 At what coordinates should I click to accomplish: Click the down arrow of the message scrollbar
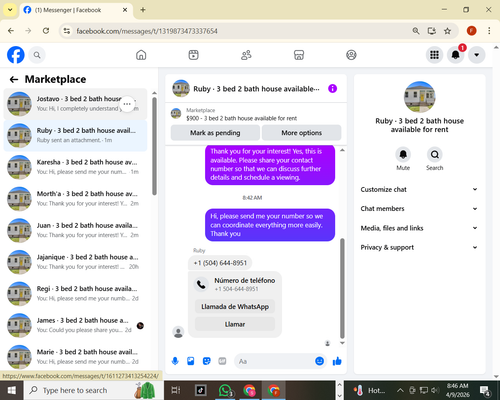coord(342,343)
